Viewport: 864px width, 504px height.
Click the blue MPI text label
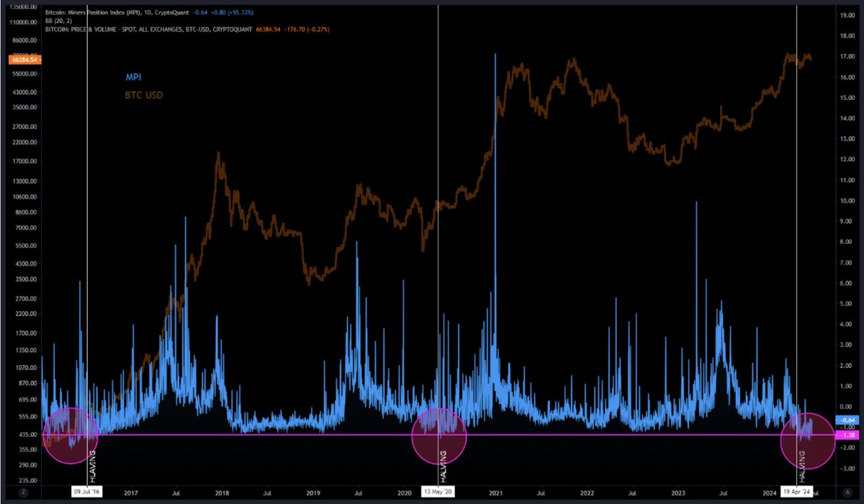point(133,77)
